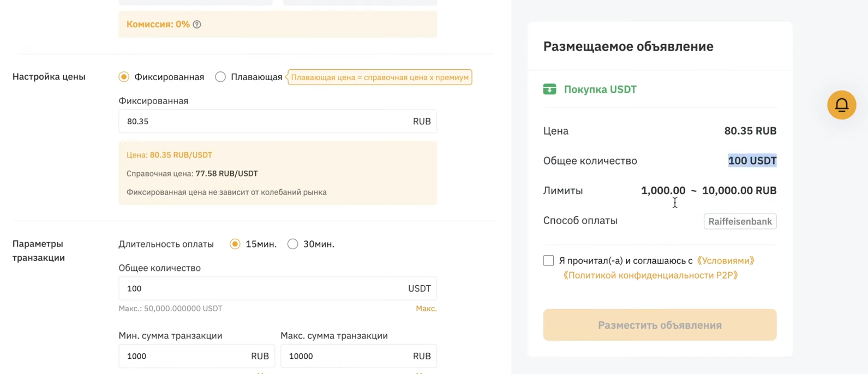The height and width of the screenshot is (374, 868).
Task: Click the commission help question-mark icon
Action: [x=197, y=25]
